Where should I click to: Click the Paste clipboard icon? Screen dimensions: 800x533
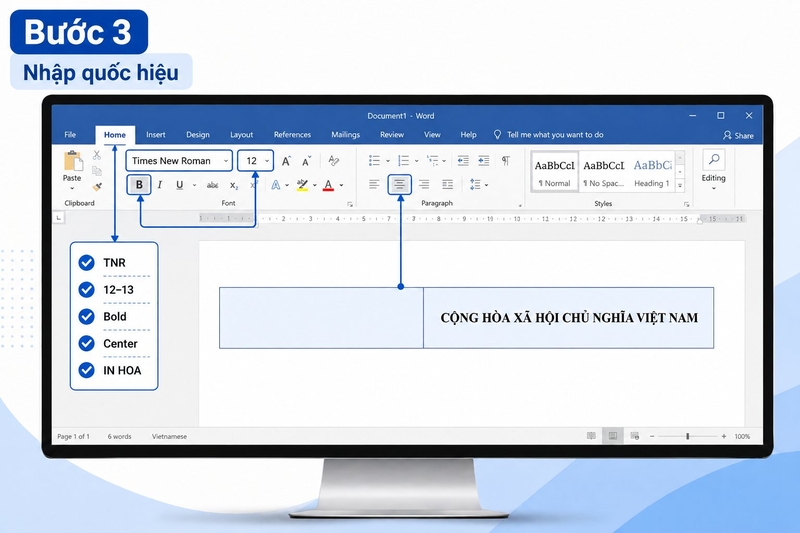coord(73,161)
